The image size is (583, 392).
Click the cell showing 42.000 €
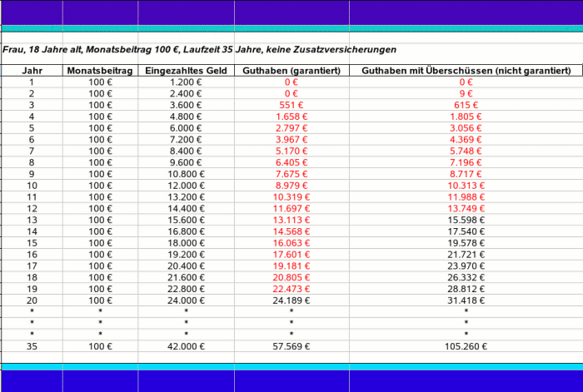186,347
